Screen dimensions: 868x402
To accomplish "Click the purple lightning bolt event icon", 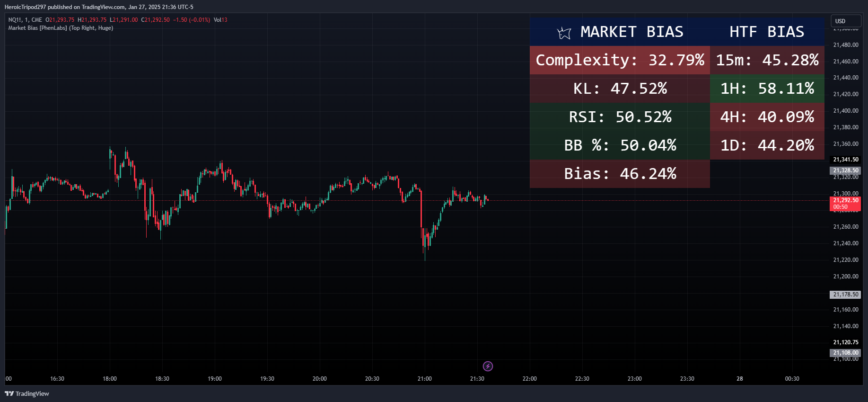I will pos(488,366).
